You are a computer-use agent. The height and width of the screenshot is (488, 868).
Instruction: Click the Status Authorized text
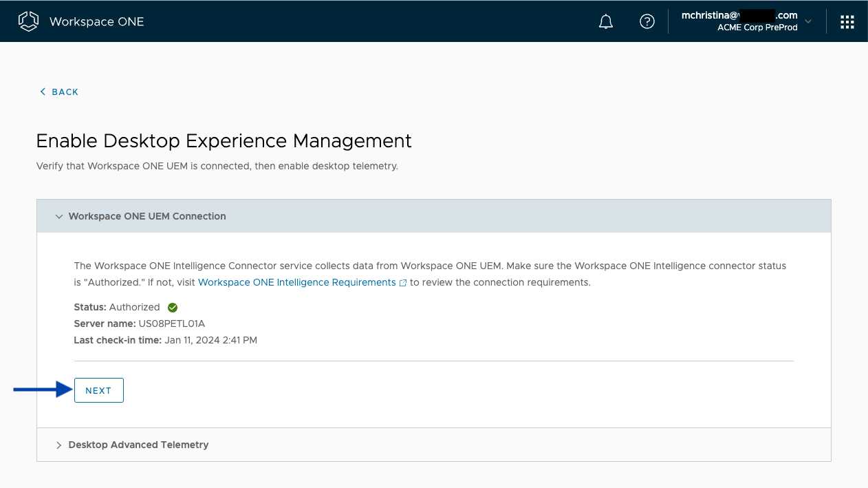pyautogui.click(x=134, y=307)
